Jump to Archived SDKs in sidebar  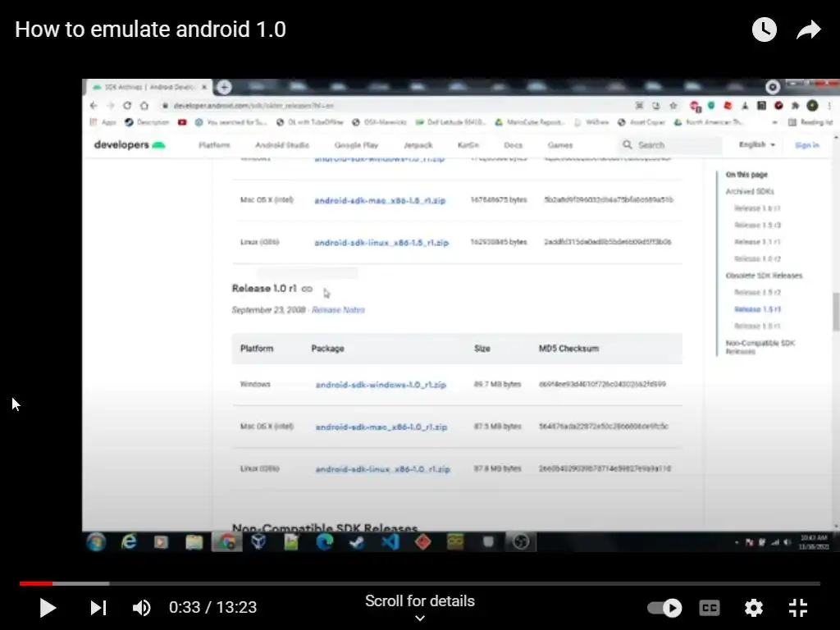click(x=750, y=191)
